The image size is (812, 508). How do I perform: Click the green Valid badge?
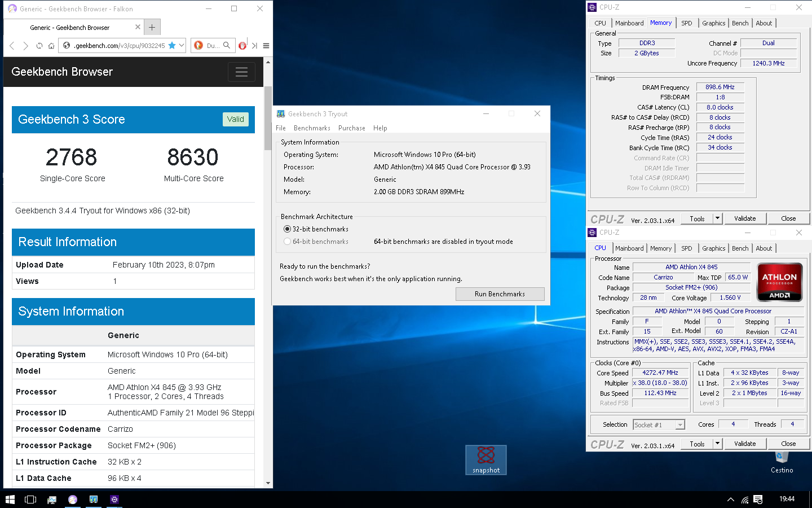point(236,119)
